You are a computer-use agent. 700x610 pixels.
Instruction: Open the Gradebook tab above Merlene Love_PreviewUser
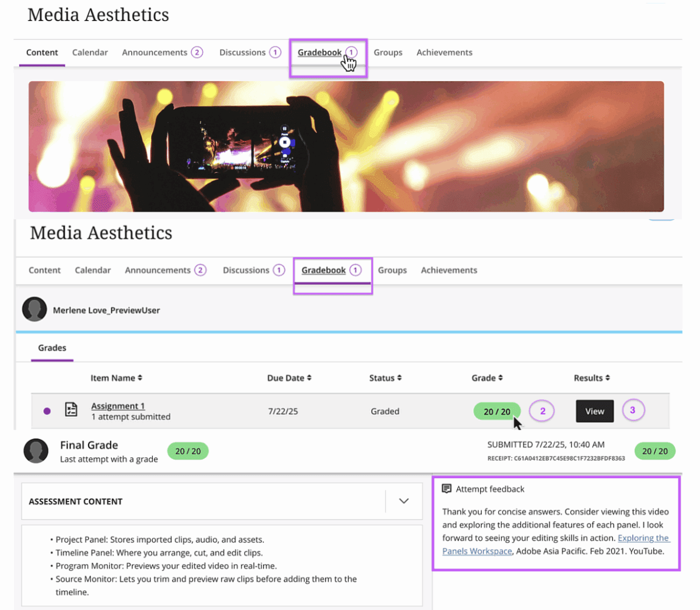[324, 271]
